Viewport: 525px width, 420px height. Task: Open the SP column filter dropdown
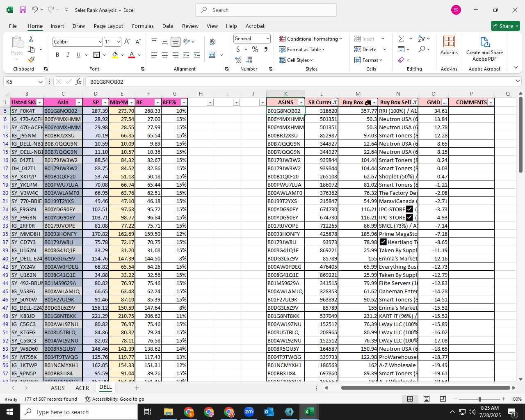pyautogui.click(x=105, y=103)
